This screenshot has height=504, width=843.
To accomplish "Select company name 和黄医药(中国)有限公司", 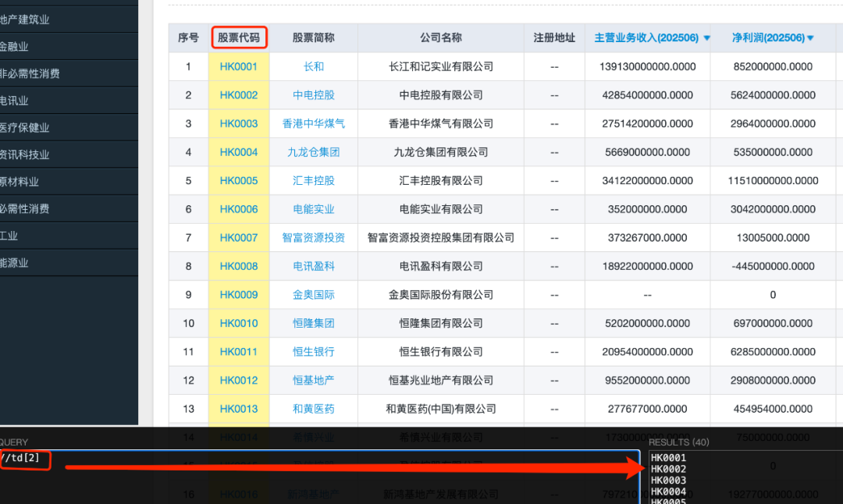I will (x=441, y=409).
